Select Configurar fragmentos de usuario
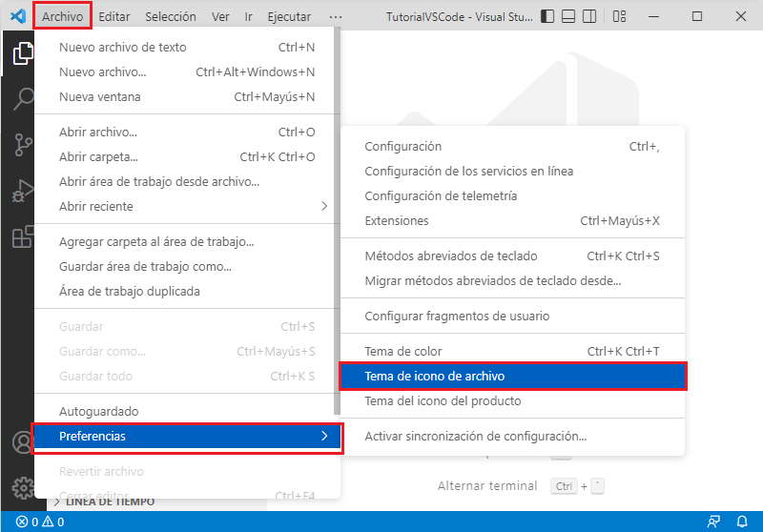 coord(512,317)
